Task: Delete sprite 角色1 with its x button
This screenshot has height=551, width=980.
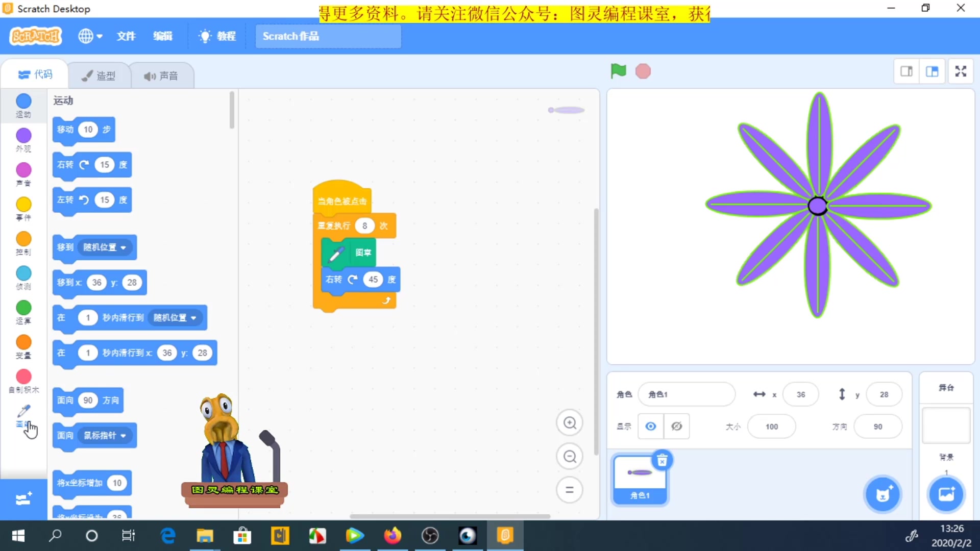Action: 662,460
